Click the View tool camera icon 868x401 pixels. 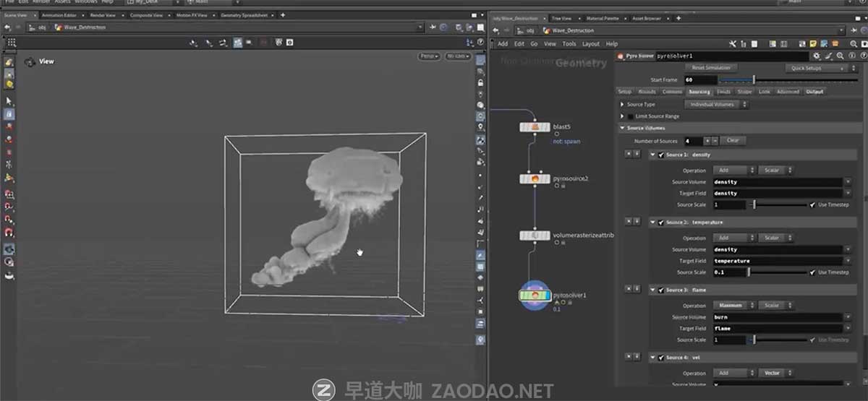coord(30,62)
